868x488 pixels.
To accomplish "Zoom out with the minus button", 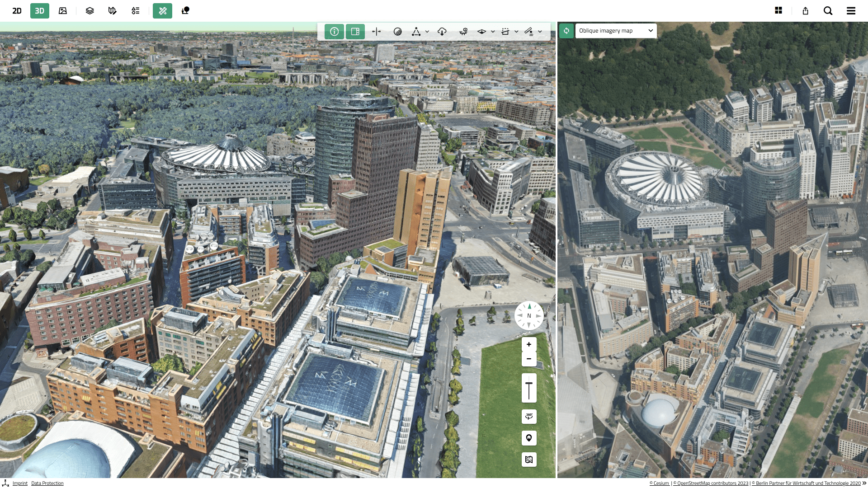I will [529, 359].
